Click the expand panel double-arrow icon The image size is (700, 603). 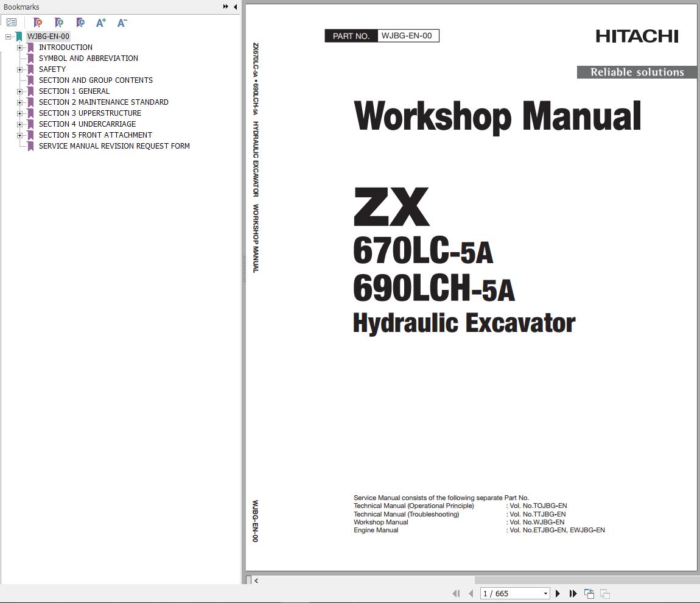[226, 7]
